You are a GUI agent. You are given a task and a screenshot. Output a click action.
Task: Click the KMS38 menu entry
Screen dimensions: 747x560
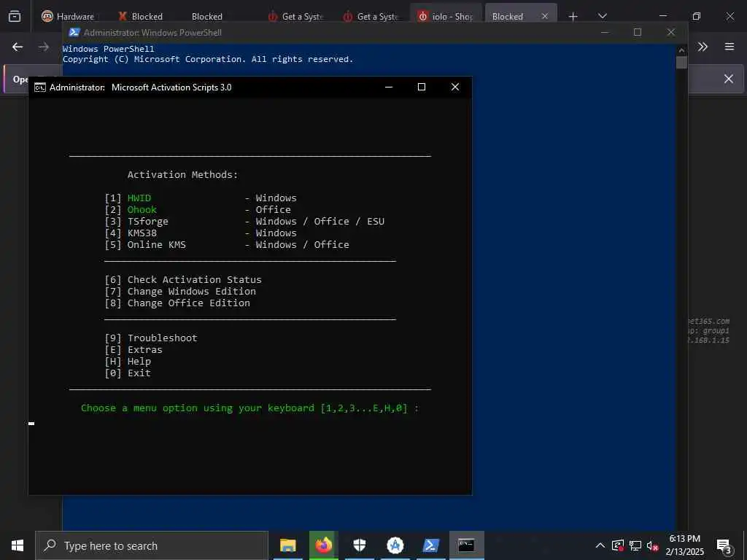click(x=142, y=233)
